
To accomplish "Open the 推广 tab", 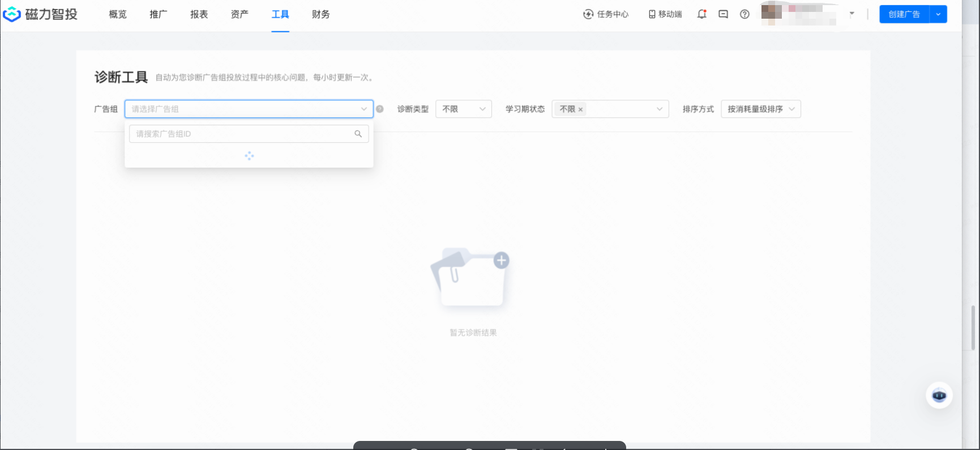I will click(x=159, y=14).
